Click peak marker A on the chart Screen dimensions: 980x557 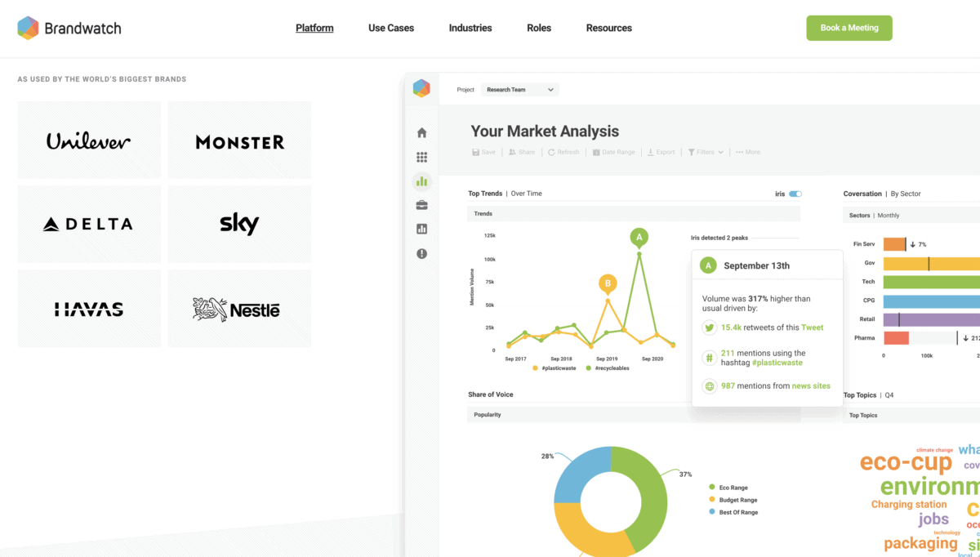point(639,238)
